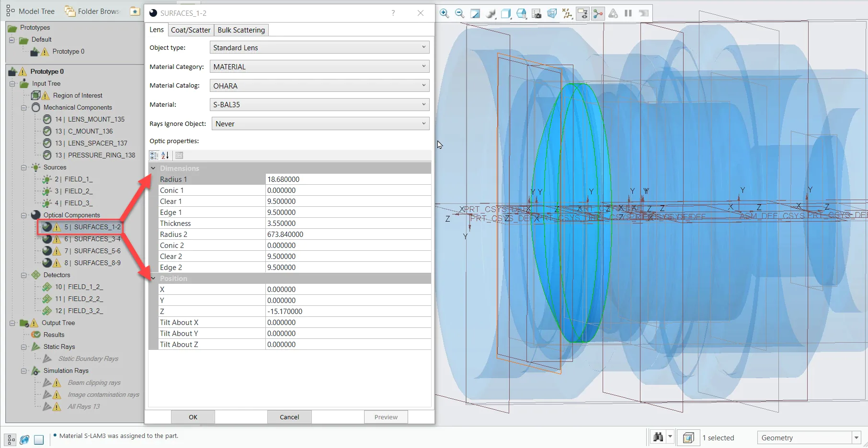Viewport: 868px width, 448px height.
Task: Collapse the Default prototypes node
Action: click(11, 40)
